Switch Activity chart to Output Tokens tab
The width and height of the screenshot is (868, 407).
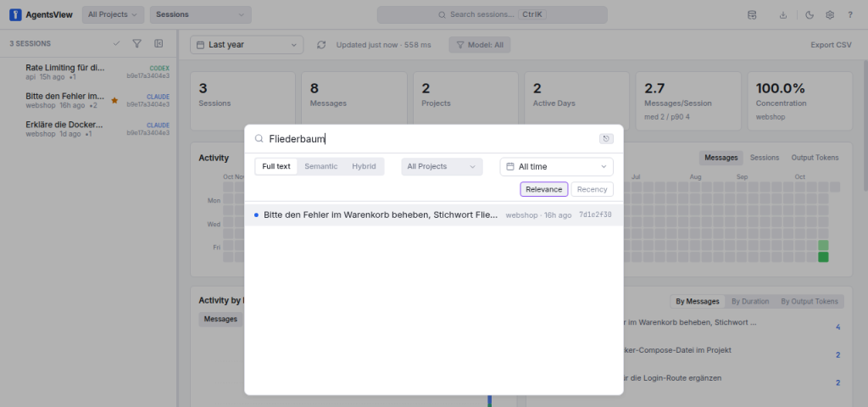(815, 158)
